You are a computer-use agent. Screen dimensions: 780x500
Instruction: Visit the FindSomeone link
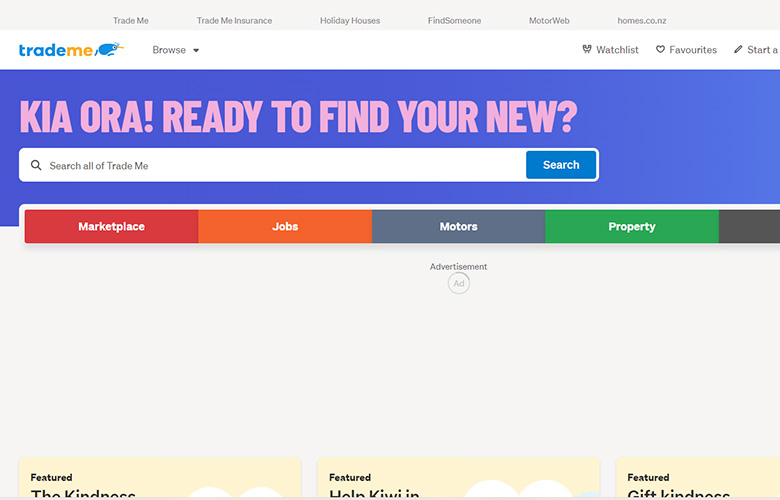click(454, 20)
